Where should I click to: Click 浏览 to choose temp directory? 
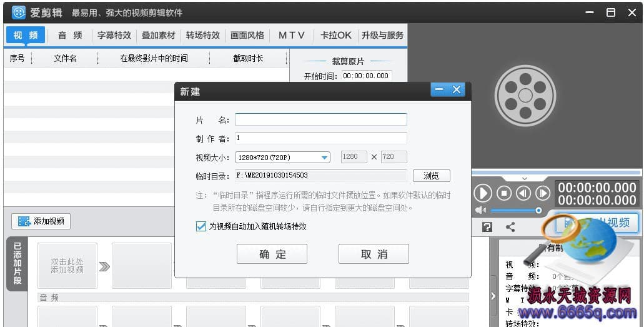431,176
